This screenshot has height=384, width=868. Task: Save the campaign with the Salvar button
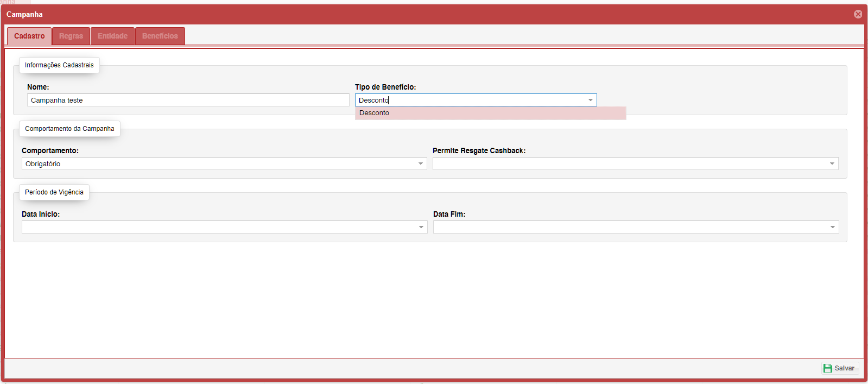point(839,368)
